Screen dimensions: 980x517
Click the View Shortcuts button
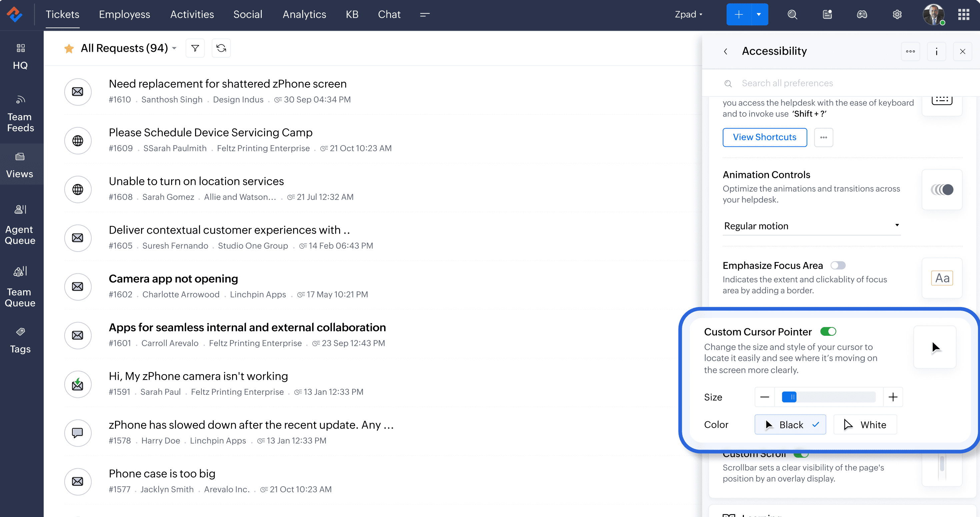[764, 137]
